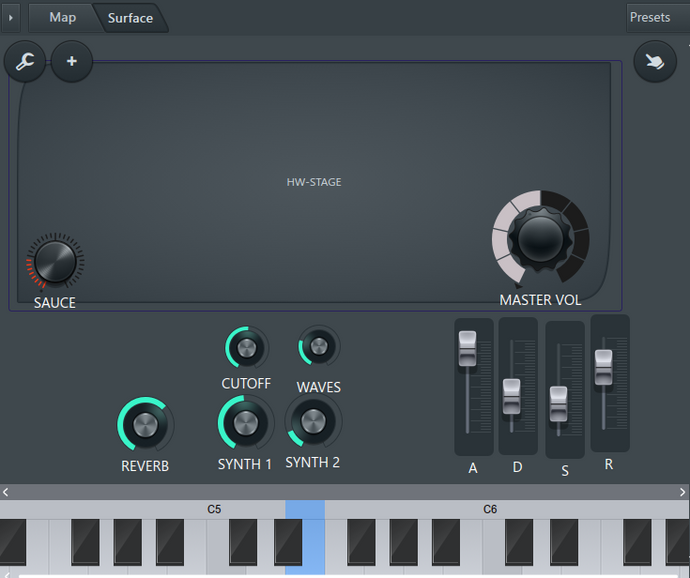Open the wrench edit settings icon

click(25, 61)
